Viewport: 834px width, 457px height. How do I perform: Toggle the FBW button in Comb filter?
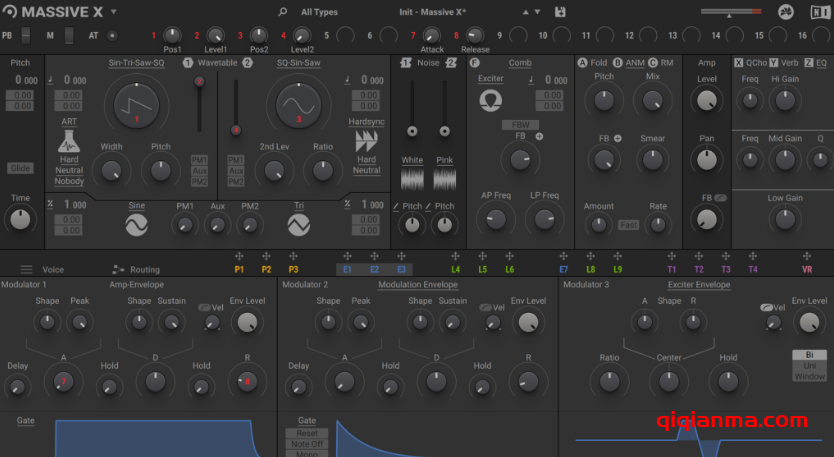(520, 124)
